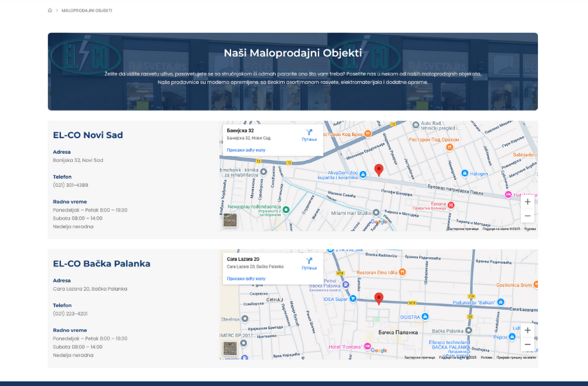
Task: Select Ресторан Код Брке restaurant marker
Action: coord(368,133)
